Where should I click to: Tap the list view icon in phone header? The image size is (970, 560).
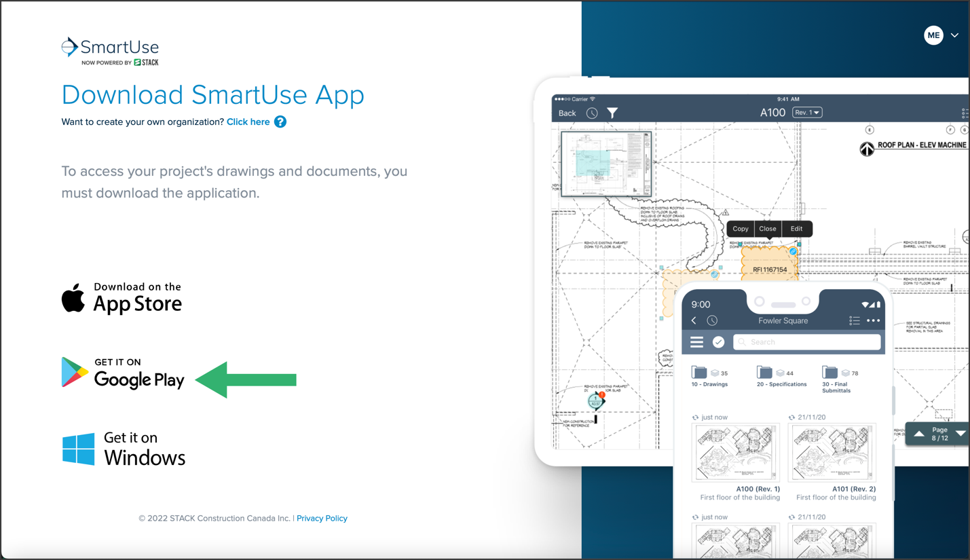(x=854, y=320)
